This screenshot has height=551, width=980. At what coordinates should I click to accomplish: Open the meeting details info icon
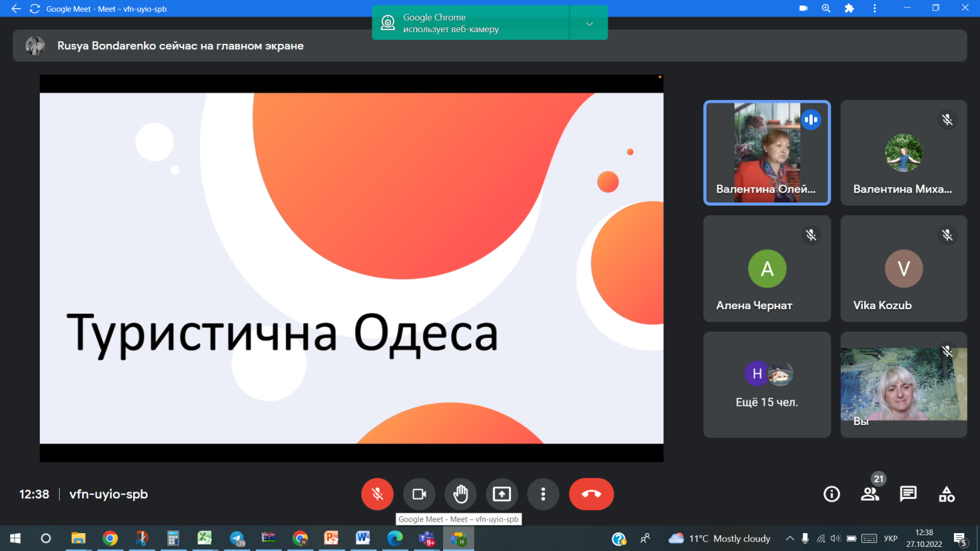(831, 494)
